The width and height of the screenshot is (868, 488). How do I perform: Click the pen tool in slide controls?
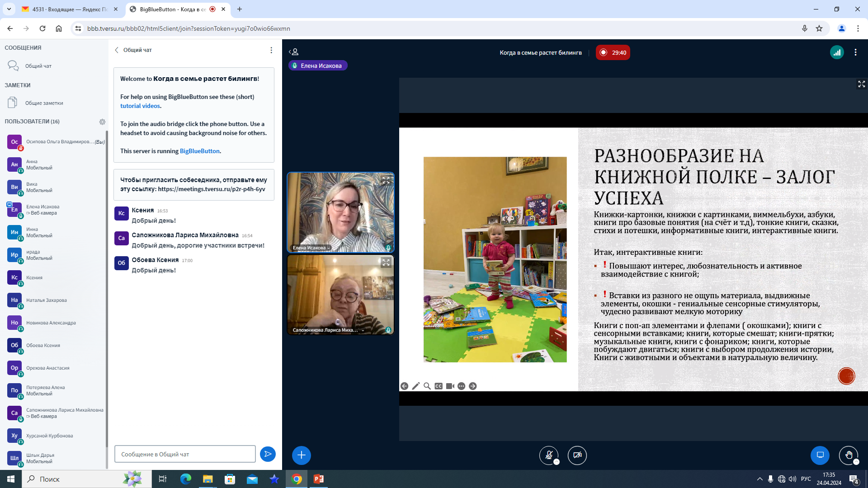[416, 386]
